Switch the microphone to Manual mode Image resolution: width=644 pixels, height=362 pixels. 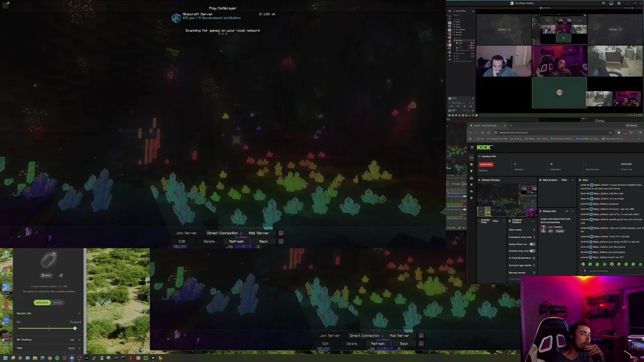click(57, 303)
